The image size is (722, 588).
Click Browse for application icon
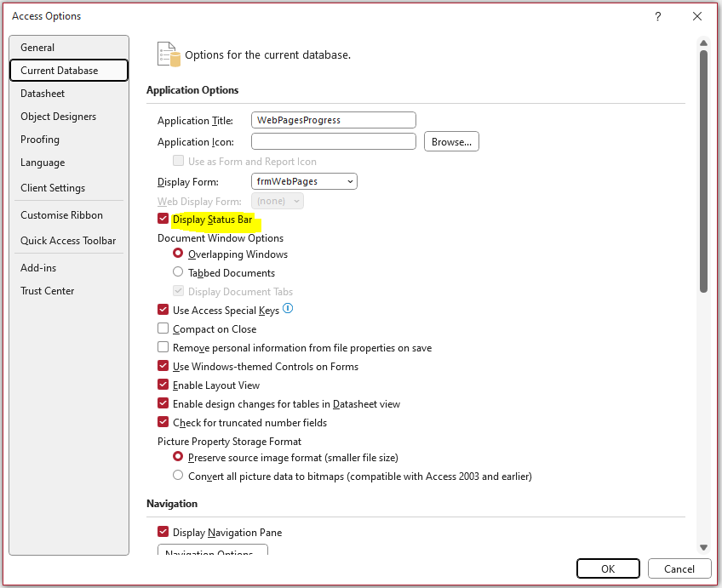coord(451,142)
